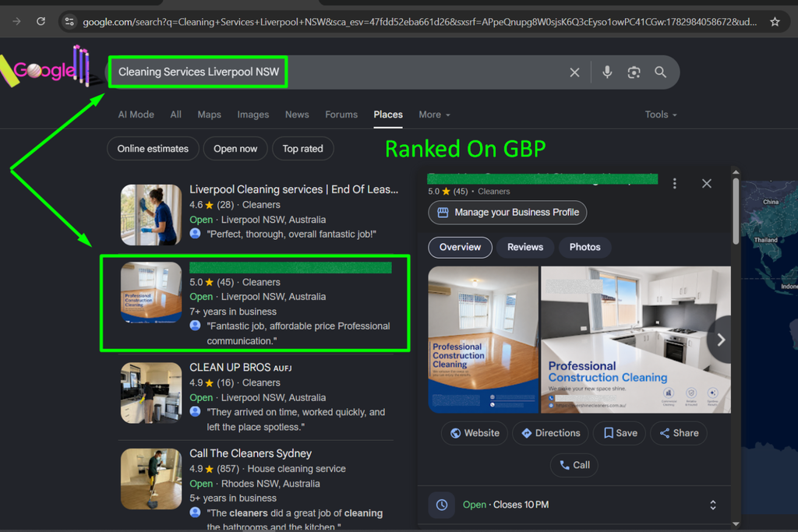Switch to the Forums tab
The width and height of the screenshot is (798, 532).
[x=341, y=115]
